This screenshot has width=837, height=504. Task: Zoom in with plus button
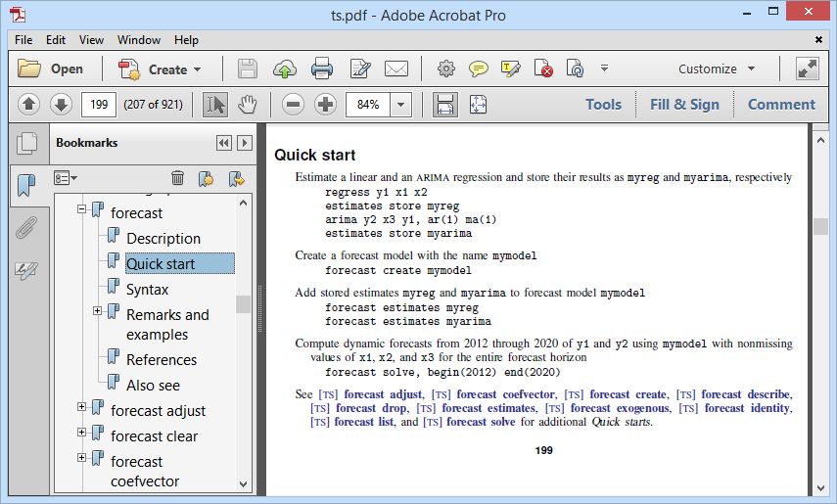click(325, 104)
